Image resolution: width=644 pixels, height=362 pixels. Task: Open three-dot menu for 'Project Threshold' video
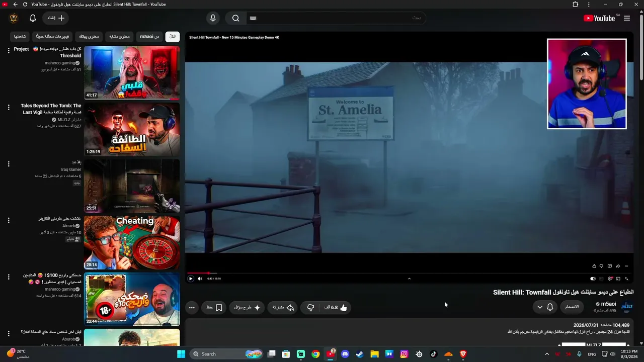9,50
